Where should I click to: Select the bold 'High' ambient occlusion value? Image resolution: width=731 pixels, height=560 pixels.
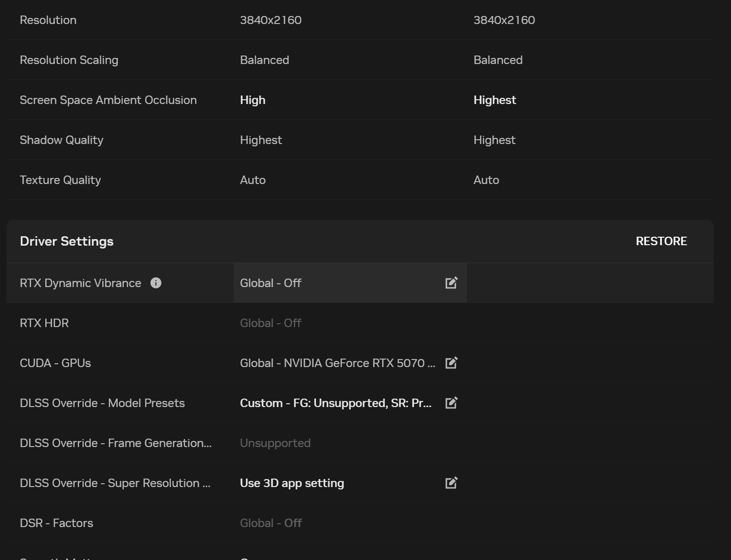click(x=253, y=100)
